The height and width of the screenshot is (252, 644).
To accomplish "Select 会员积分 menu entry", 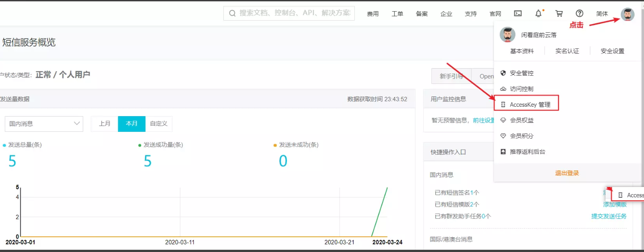I will click(x=522, y=136).
